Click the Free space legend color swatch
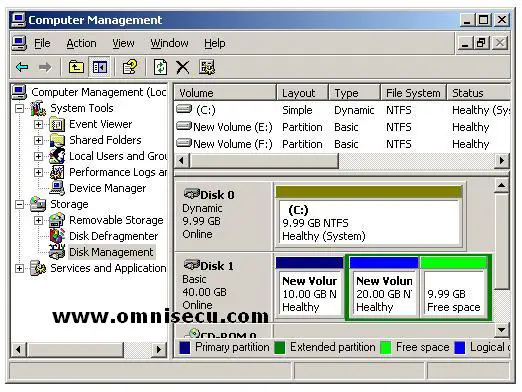Viewport: 522px width, 392px height. pyautogui.click(x=386, y=348)
